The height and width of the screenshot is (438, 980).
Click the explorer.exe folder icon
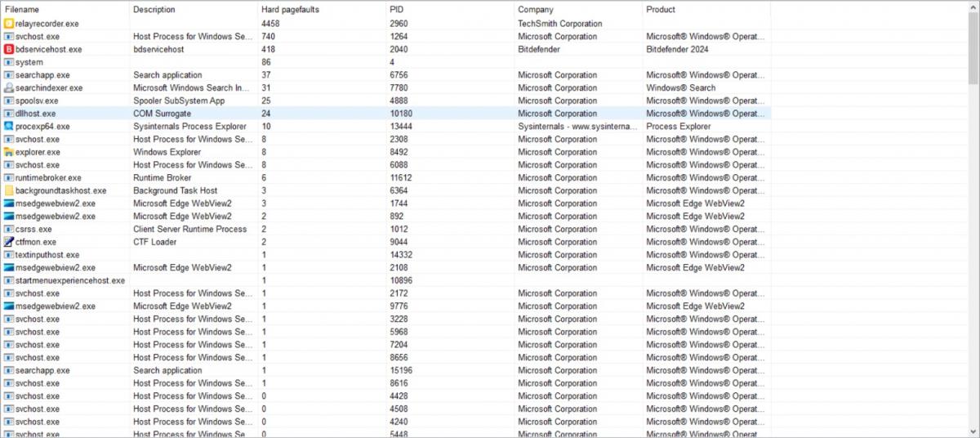(x=9, y=152)
